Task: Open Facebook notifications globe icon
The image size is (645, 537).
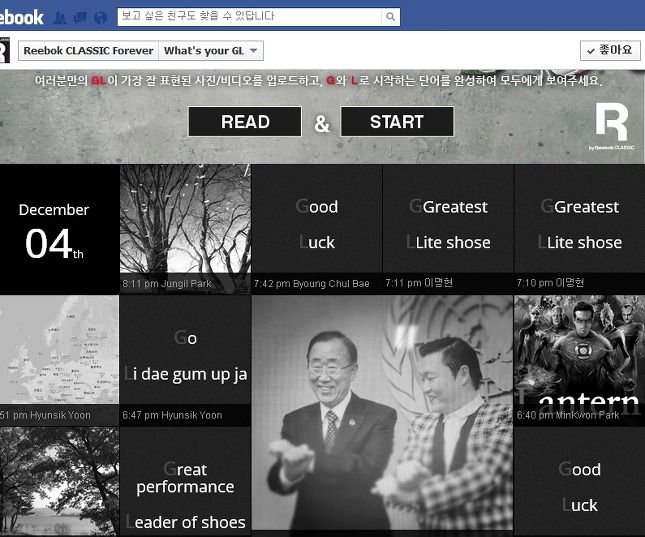Action: coord(100,18)
